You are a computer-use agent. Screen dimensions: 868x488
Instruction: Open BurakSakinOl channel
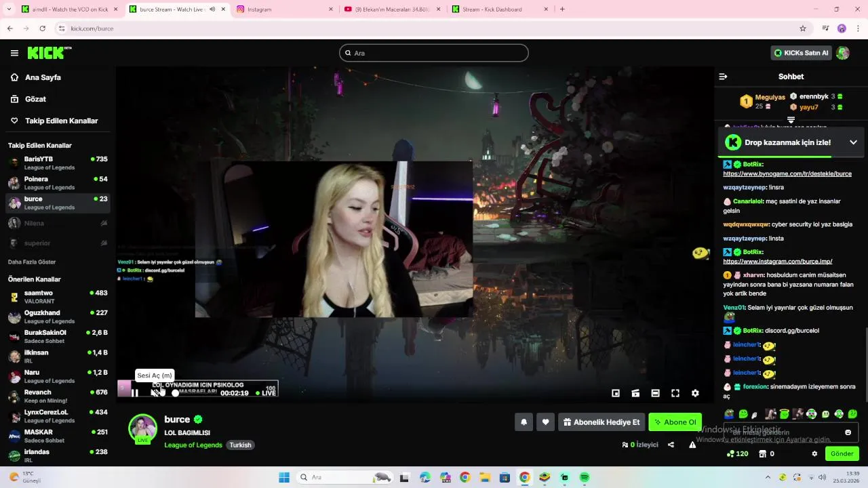coord(58,336)
